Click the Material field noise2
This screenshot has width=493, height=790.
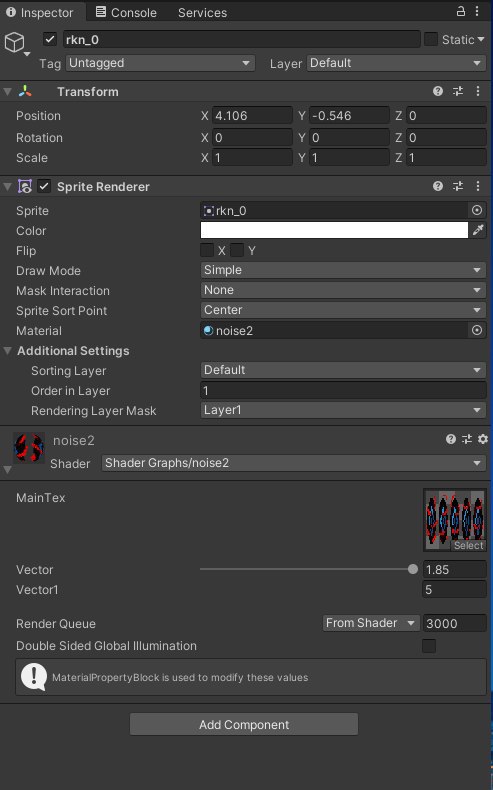[334, 330]
